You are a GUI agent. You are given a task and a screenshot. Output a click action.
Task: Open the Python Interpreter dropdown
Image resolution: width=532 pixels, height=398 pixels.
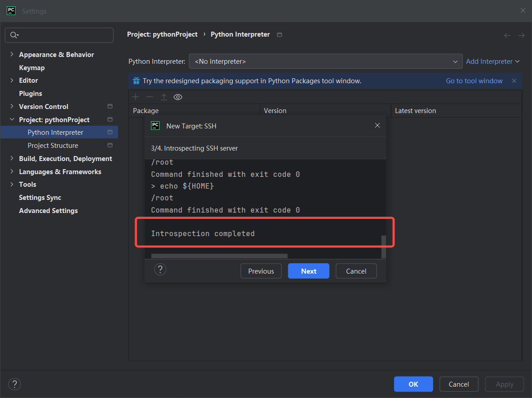[x=325, y=62]
